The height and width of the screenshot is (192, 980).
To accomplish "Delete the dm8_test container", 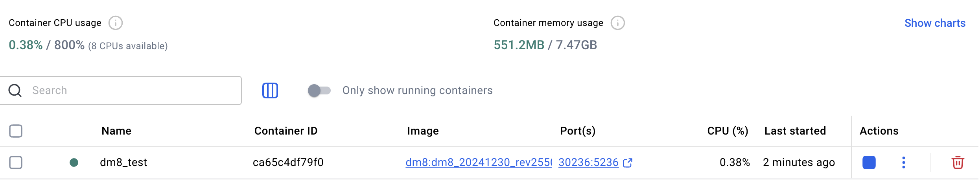I will point(958,162).
